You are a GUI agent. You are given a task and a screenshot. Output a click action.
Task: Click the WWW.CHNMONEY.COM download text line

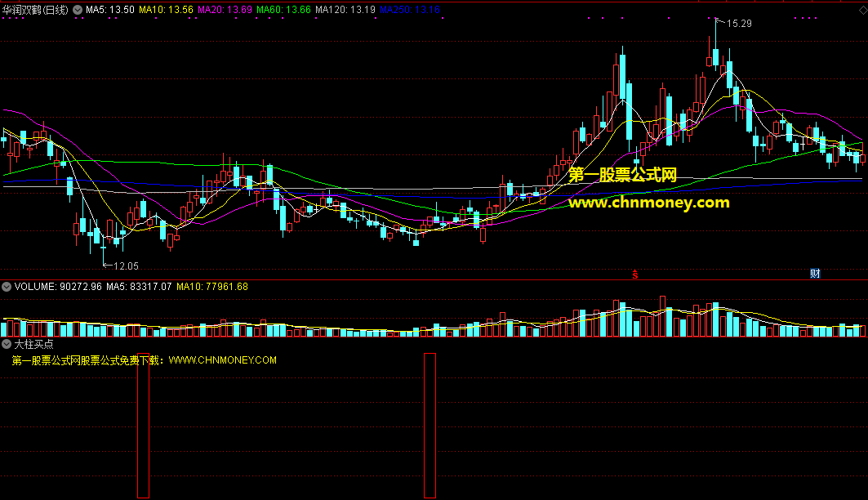point(144,360)
